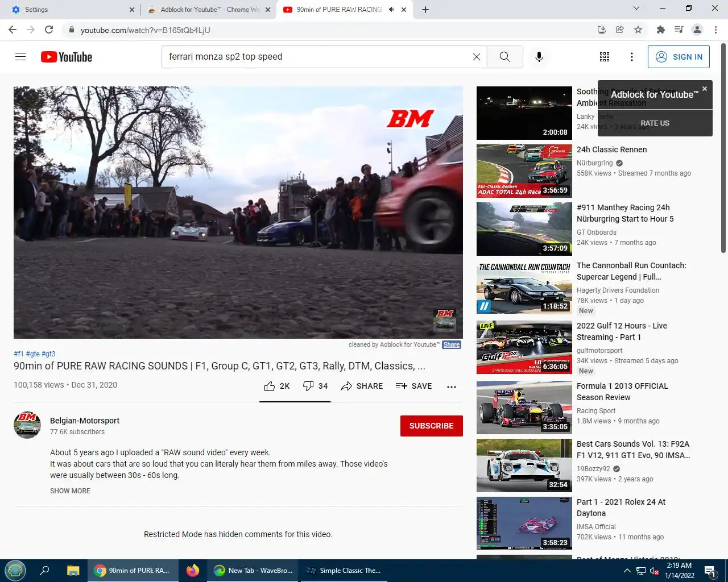Viewport: 728px width, 582px height.
Task: Open Formula 1 2013 Season Review title
Action: click(622, 392)
